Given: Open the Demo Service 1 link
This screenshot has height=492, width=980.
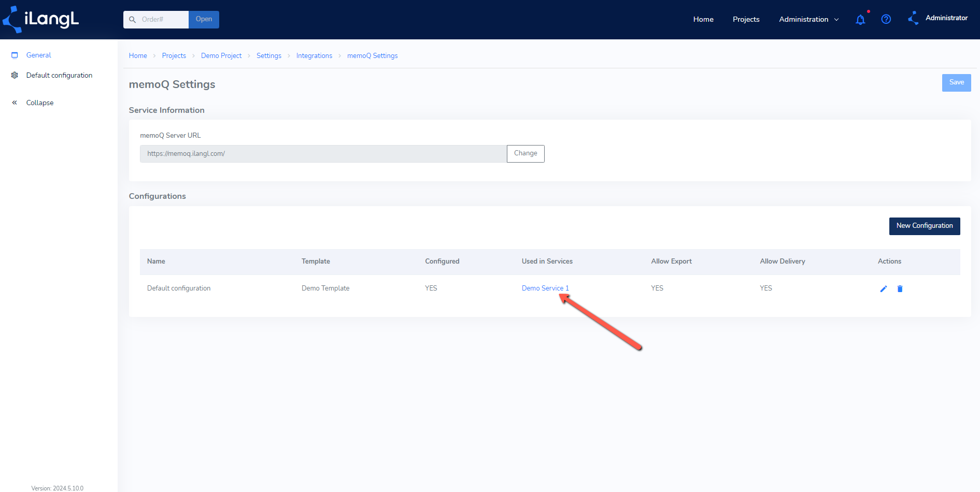Looking at the screenshot, I should (x=545, y=288).
